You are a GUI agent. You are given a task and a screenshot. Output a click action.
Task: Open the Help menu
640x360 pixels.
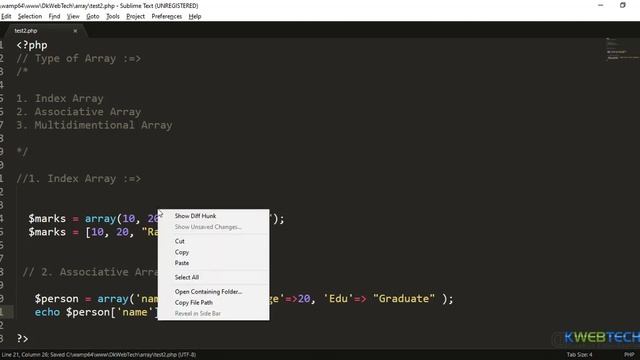pos(195,16)
